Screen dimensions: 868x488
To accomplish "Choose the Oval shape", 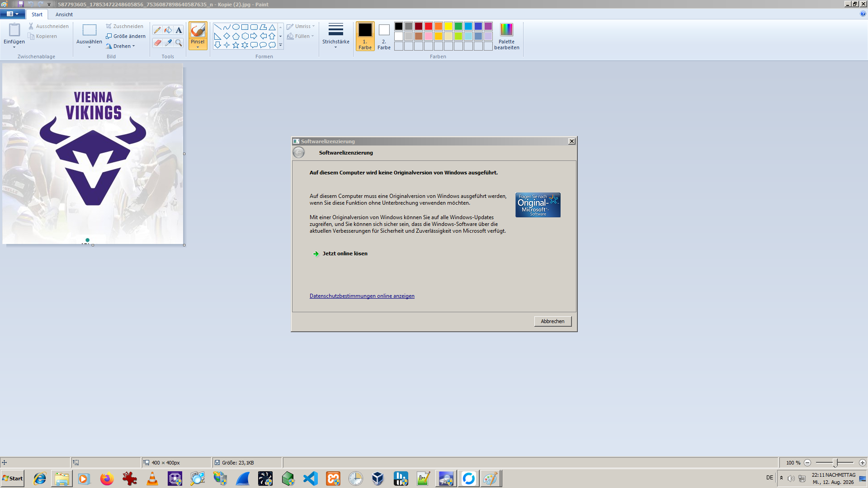I will pos(236,27).
